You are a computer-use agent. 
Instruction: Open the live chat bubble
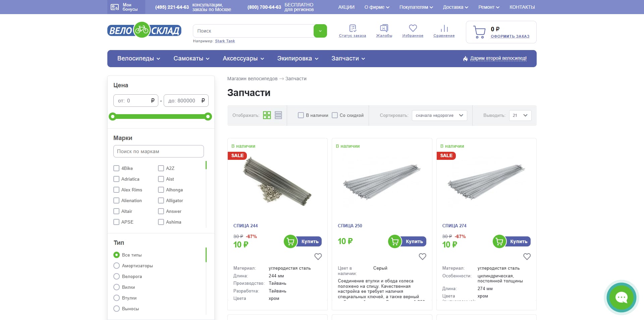[x=622, y=298]
